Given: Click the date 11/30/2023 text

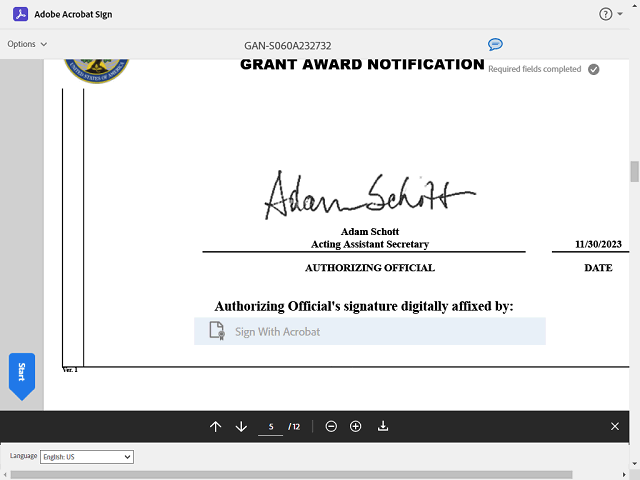Looking at the screenshot, I should [598, 244].
